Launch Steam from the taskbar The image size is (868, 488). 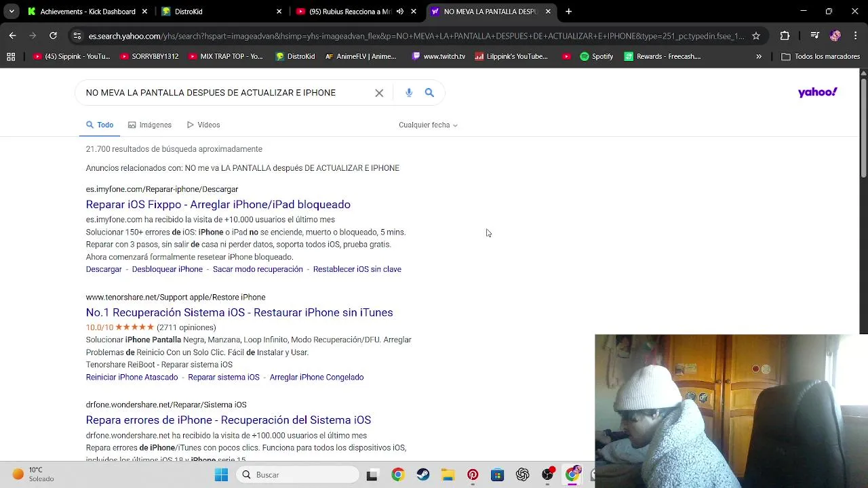tap(422, 474)
